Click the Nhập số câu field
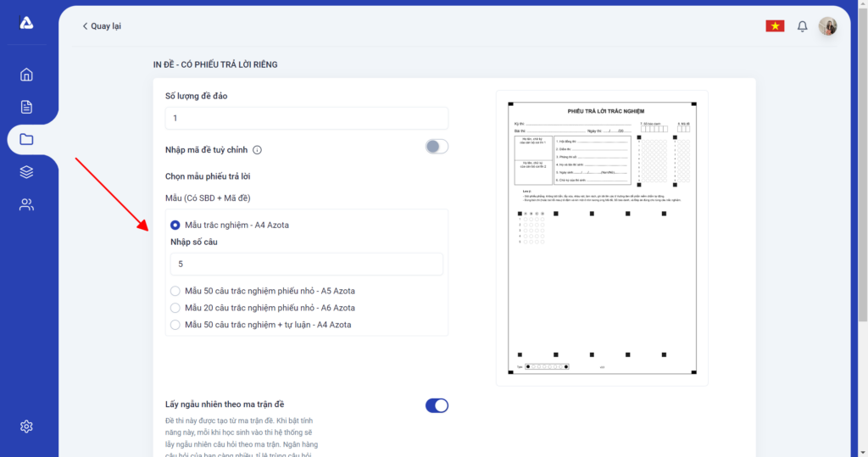 tap(307, 265)
